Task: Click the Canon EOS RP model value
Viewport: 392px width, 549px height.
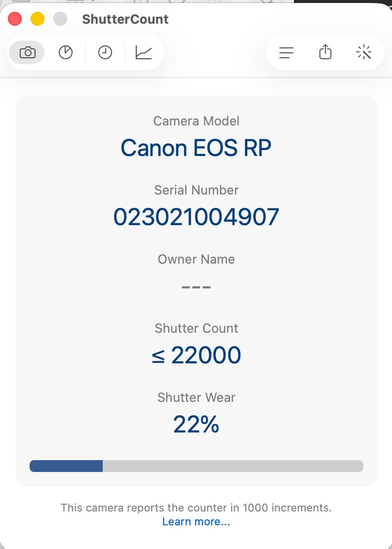Action: [196, 148]
